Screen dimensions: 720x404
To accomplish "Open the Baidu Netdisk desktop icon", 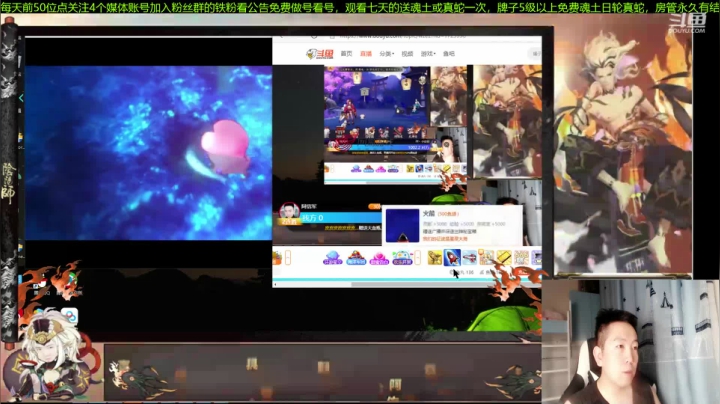I will point(70,316).
